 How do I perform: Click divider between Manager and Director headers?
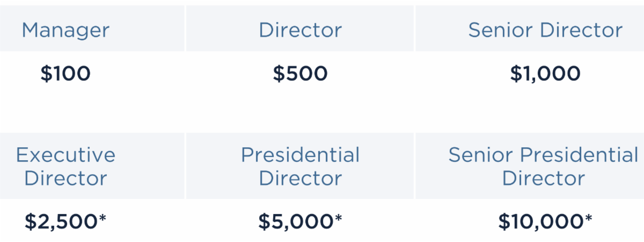point(185,29)
